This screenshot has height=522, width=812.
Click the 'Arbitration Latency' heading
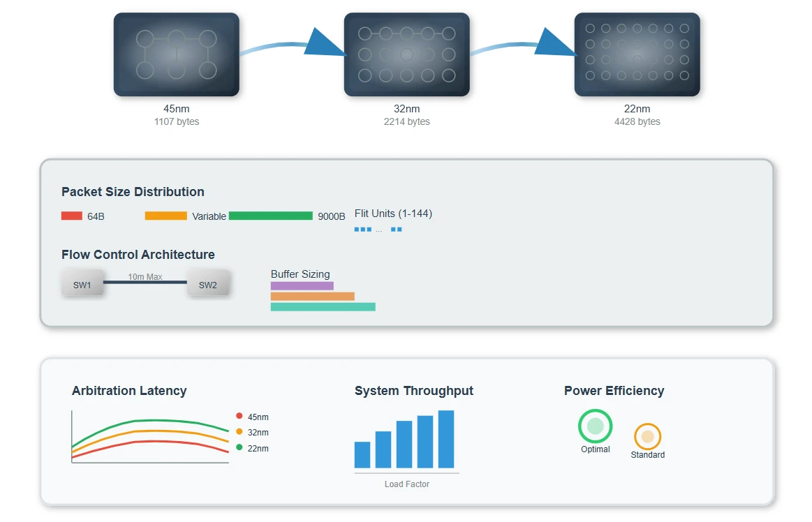129,391
